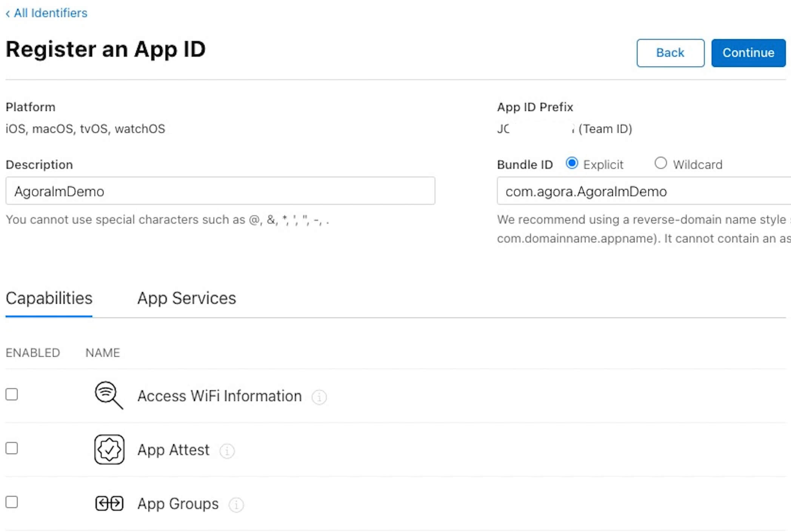
Task: Click the App Attest badge icon
Action: pyautogui.click(x=109, y=449)
